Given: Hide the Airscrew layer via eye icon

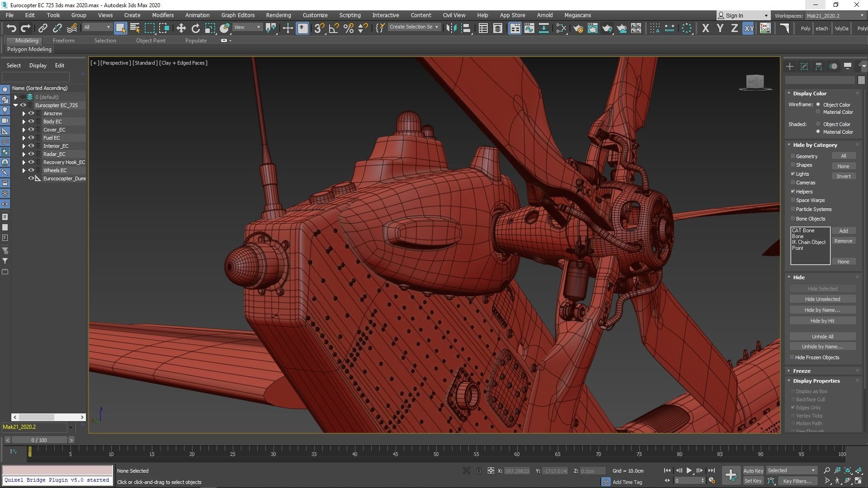Looking at the screenshot, I should [x=31, y=113].
